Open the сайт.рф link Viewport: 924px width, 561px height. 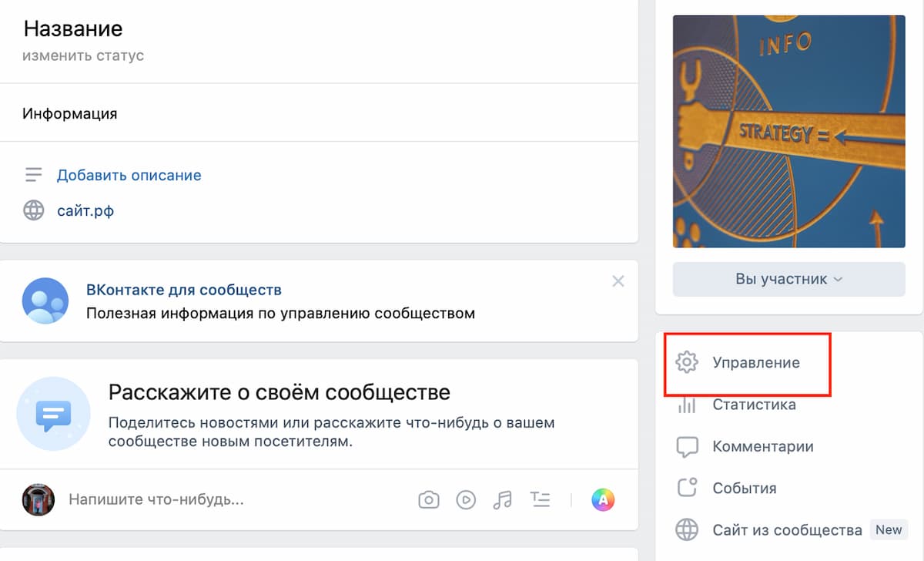coord(85,210)
